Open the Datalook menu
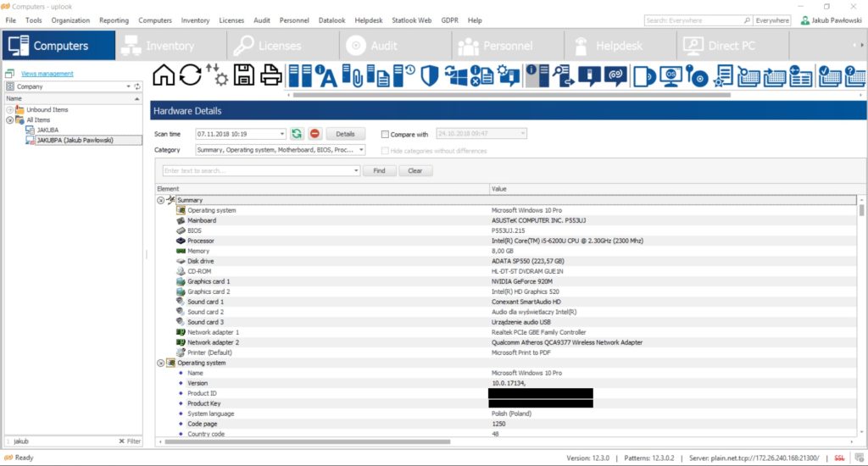 click(331, 20)
